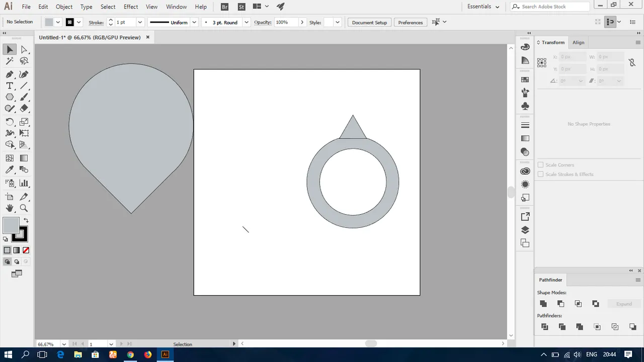The image size is (644, 362).
Task: Switch to Draw Normal mode
Action: pyautogui.click(x=7, y=261)
